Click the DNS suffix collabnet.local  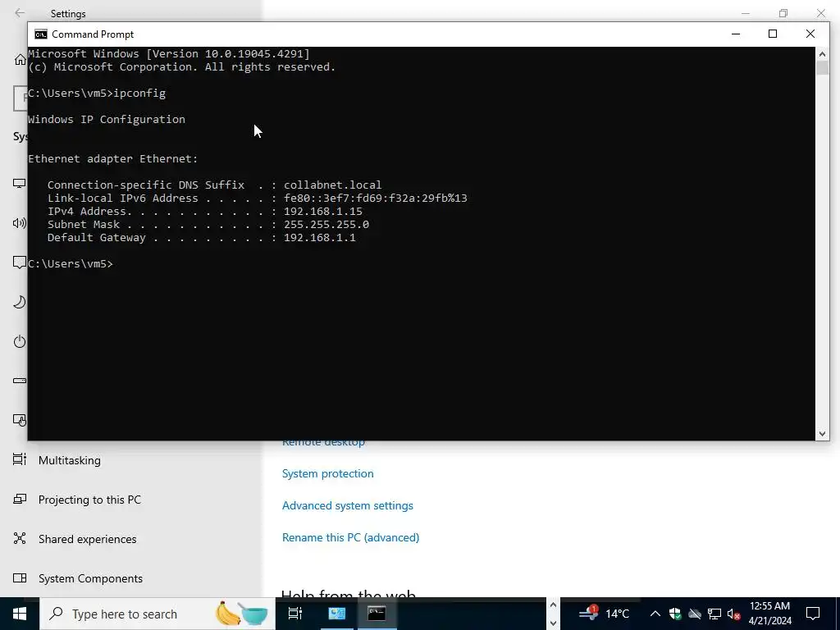tap(333, 185)
